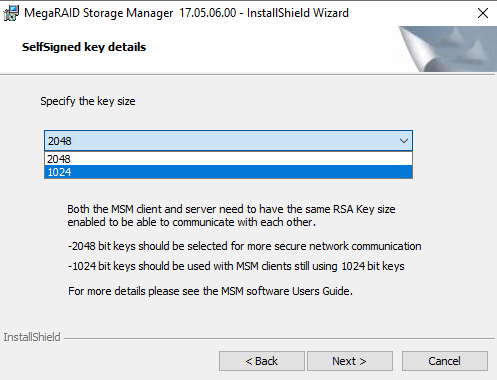Click the separator line beside InstallShield label
497x380 pixels.
pyautogui.click(x=279, y=339)
